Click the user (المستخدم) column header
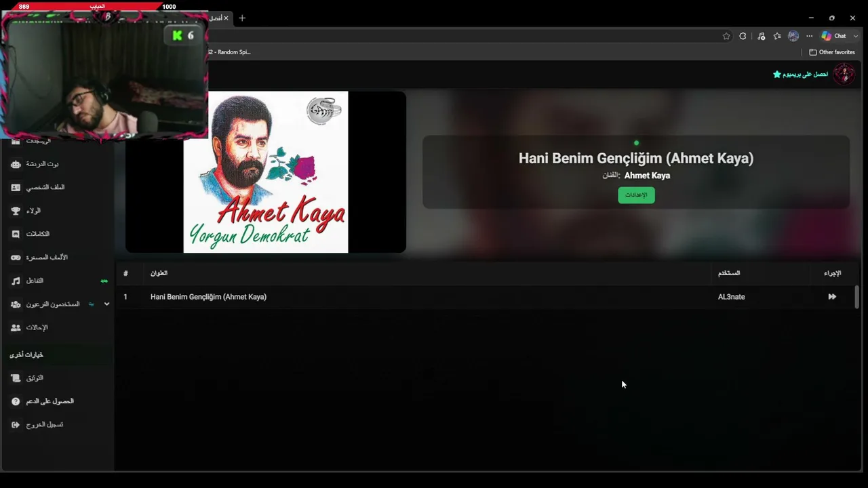Image resolution: width=868 pixels, height=488 pixels. [729, 273]
